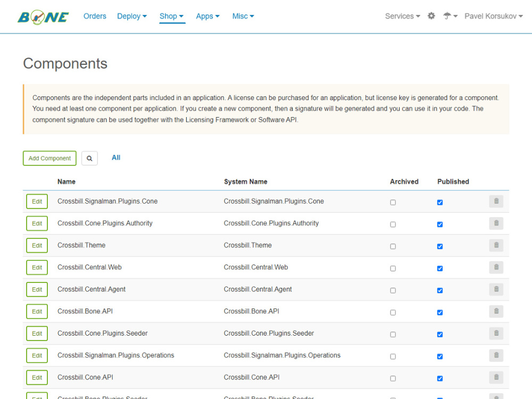The height and width of the screenshot is (399, 532).
Task: Edit the Crossbill.Signalman.Plugins.Operations component
Action: coord(37,356)
